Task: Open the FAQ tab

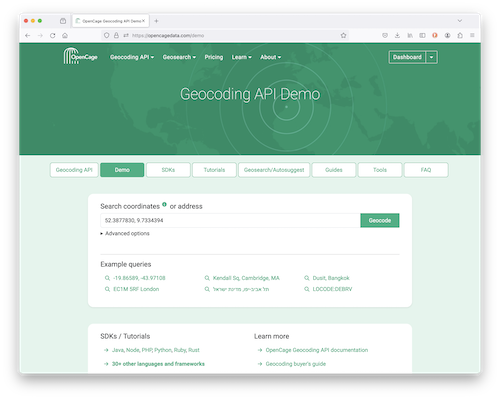Action: coord(426,170)
